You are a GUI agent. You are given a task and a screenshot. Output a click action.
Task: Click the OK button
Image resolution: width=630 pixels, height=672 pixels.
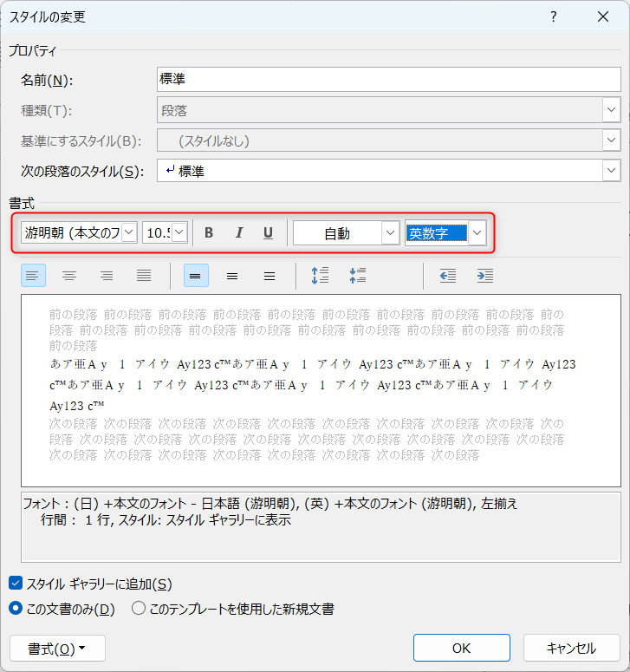(x=461, y=648)
